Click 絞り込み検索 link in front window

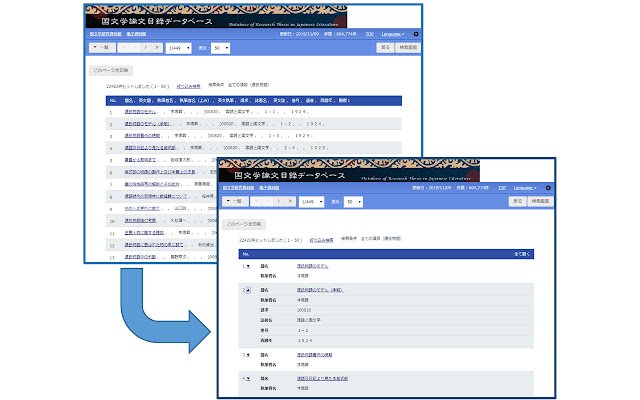(322, 240)
